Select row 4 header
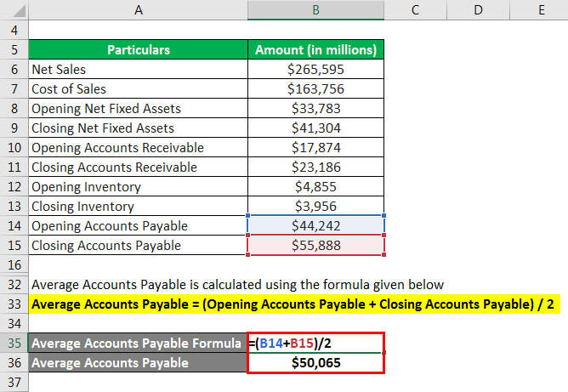The height and width of the screenshot is (392, 568). [x=14, y=30]
